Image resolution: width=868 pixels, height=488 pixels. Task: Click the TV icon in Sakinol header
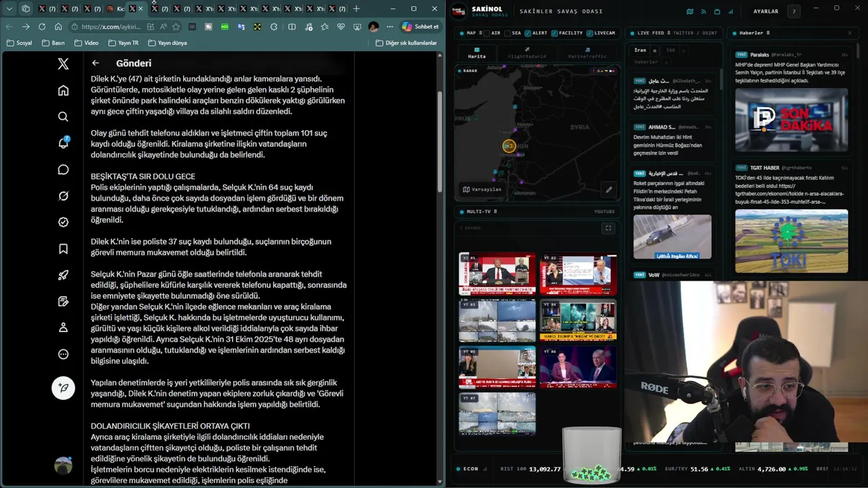click(717, 12)
